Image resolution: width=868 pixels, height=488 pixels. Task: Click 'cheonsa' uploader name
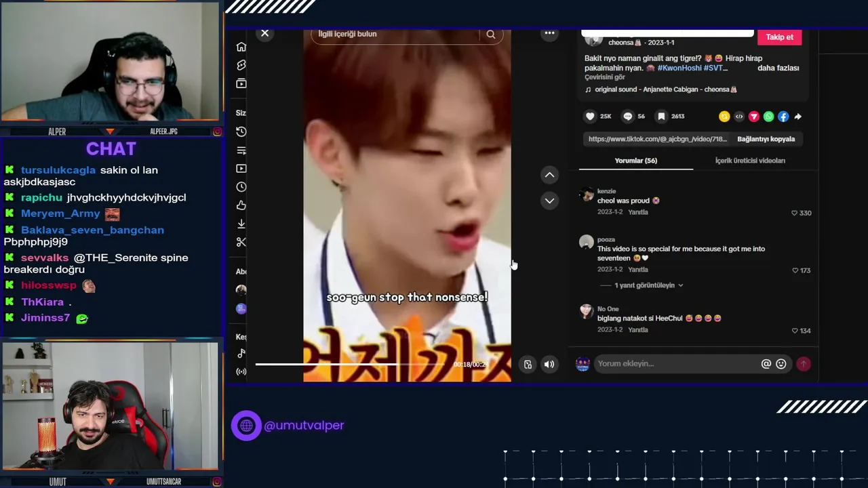[x=625, y=42]
